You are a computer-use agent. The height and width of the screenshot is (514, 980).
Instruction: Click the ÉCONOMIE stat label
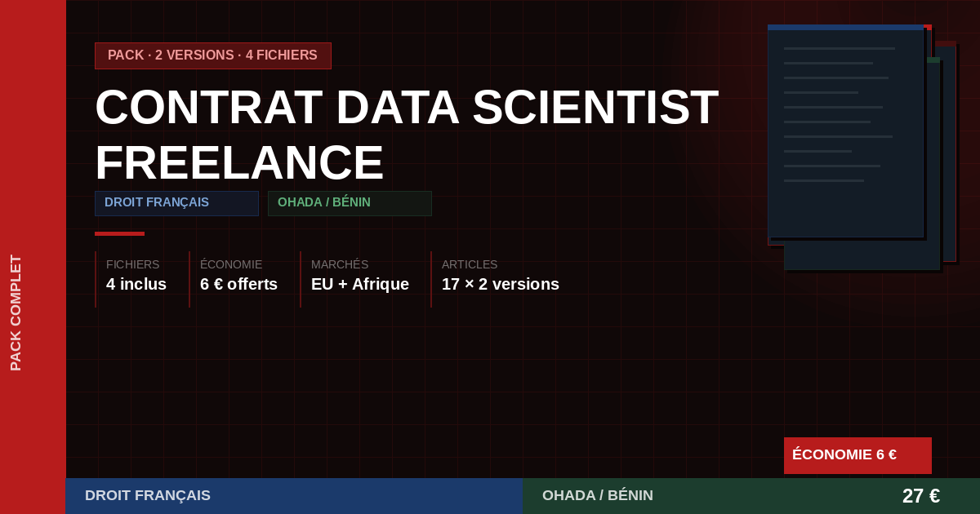click(231, 264)
